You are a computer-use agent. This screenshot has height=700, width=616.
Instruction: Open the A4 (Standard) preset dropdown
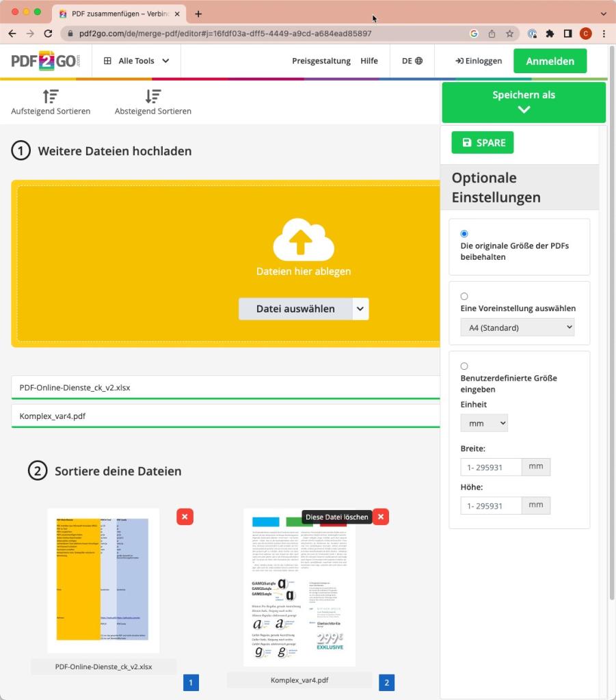point(518,327)
